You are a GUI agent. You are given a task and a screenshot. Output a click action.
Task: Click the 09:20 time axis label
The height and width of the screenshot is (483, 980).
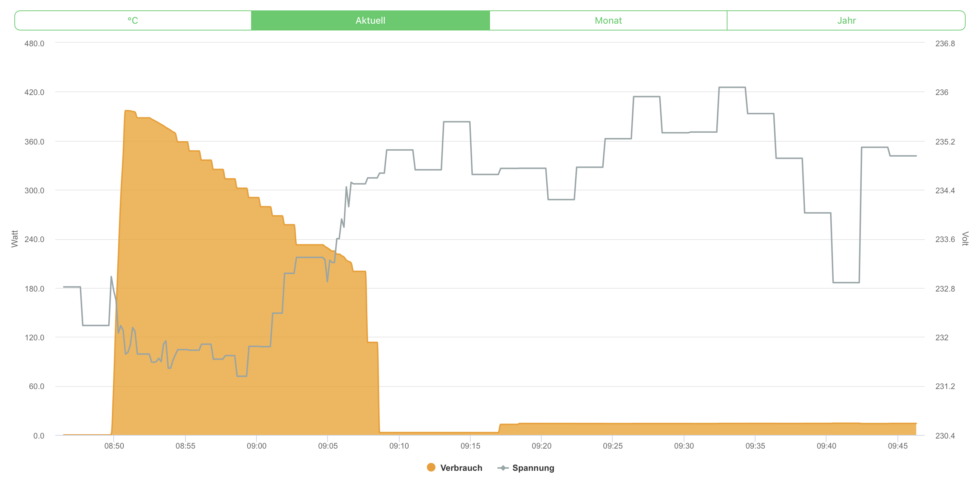pos(541,446)
